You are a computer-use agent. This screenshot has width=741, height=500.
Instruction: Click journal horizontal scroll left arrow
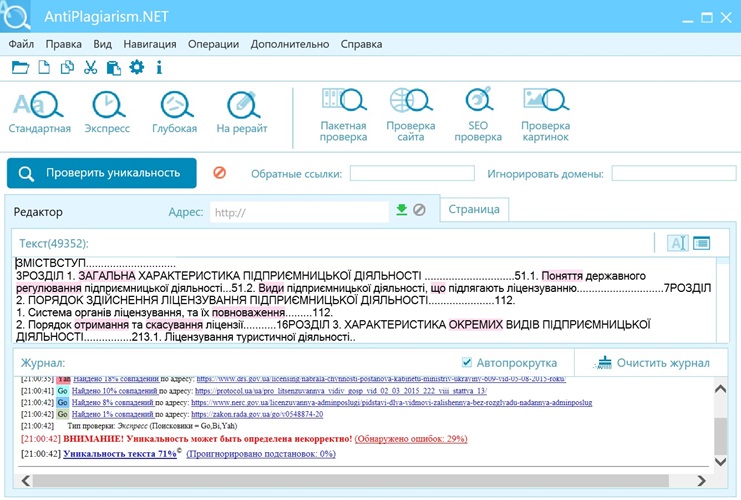[x=26, y=481]
